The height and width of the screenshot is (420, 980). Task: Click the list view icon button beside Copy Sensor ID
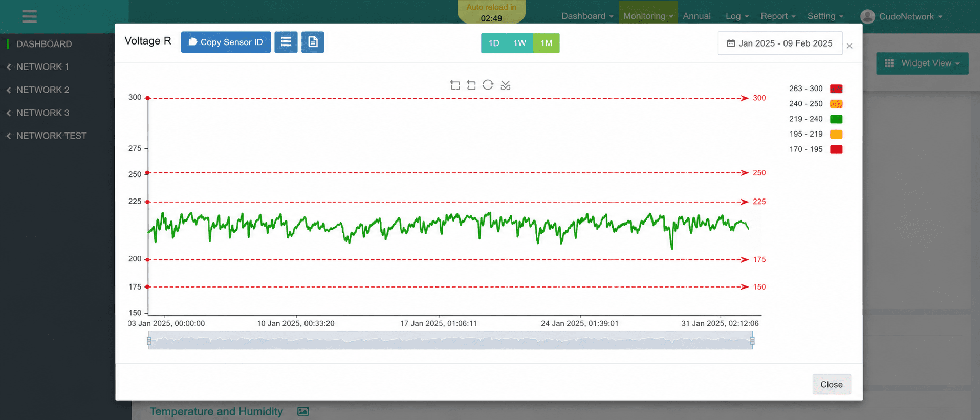click(x=286, y=42)
